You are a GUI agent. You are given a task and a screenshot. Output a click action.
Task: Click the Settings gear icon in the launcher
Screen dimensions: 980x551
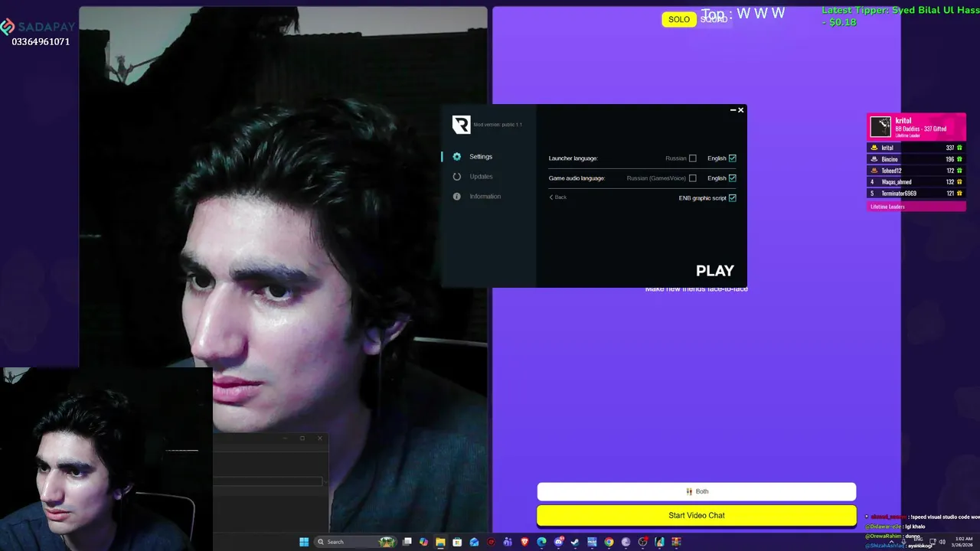click(x=457, y=156)
